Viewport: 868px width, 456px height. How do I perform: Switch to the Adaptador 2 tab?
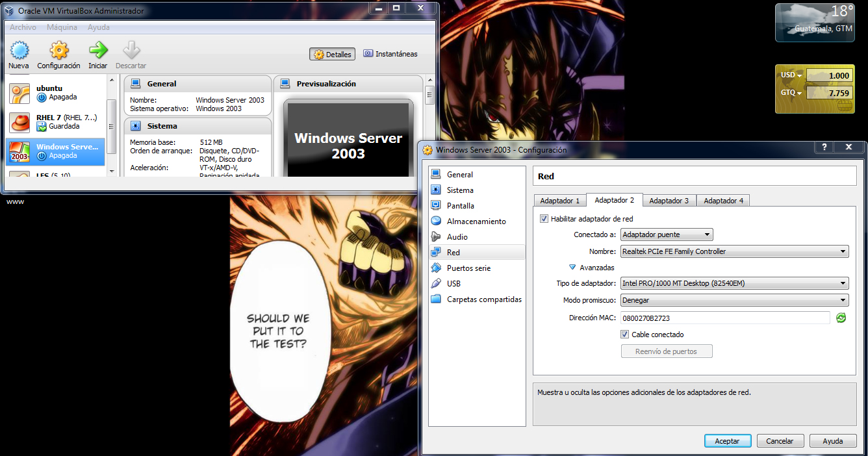tap(614, 200)
